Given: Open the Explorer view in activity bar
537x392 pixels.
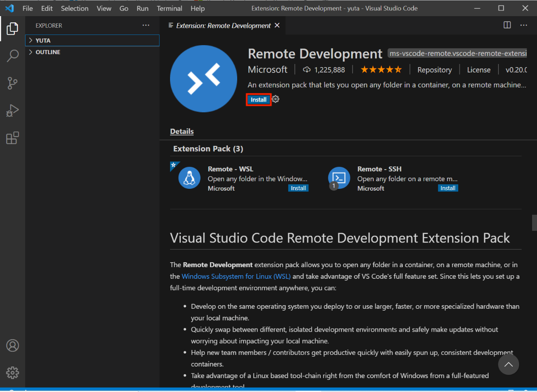Looking at the screenshot, I should 13,29.
